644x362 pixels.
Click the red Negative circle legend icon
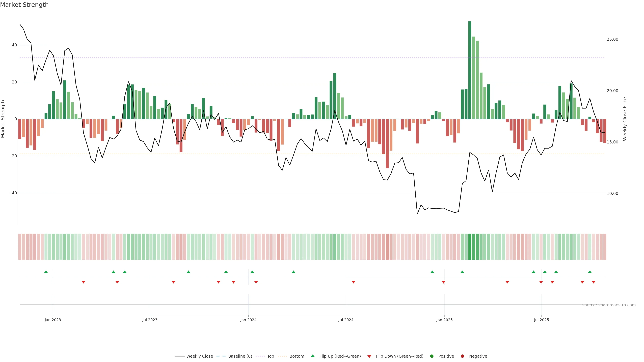[462, 356]
